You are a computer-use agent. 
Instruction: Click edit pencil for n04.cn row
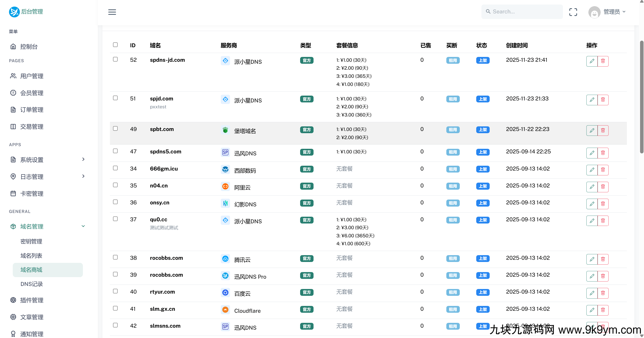pos(591,187)
